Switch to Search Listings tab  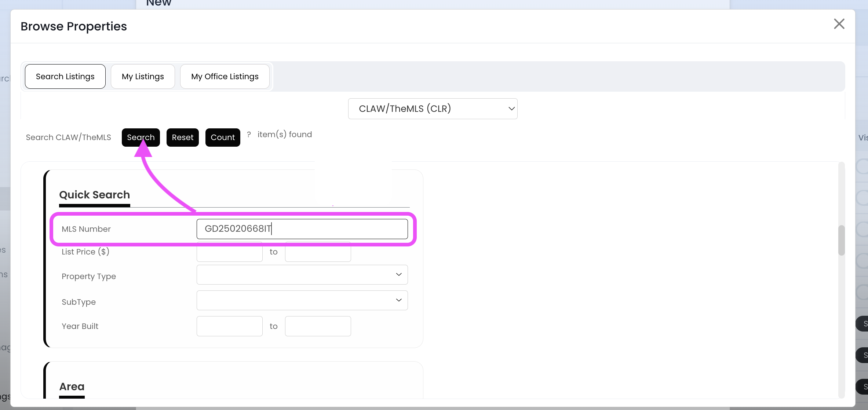click(x=65, y=76)
